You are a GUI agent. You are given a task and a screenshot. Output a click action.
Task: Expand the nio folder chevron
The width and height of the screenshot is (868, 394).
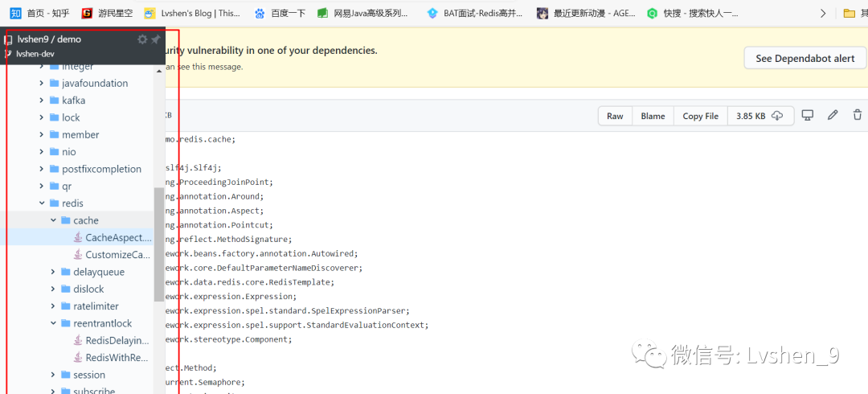point(42,152)
